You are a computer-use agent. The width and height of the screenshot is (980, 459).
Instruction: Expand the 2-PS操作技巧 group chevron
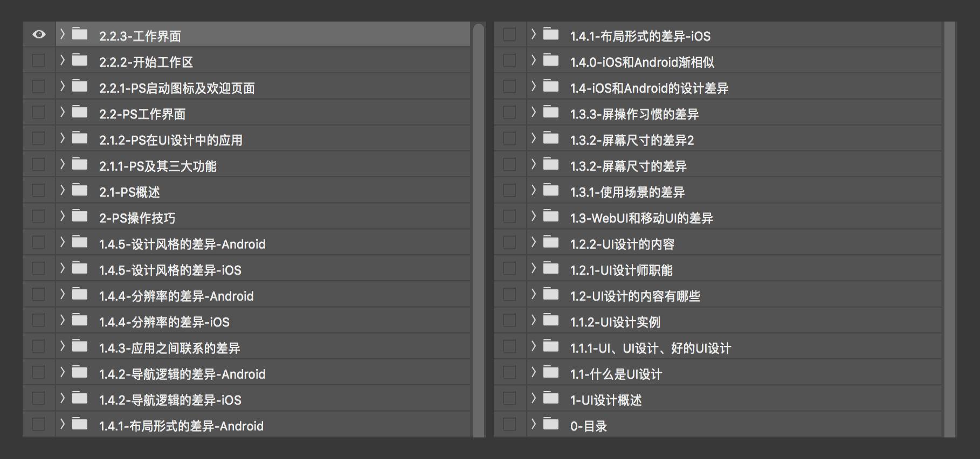coord(63,217)
